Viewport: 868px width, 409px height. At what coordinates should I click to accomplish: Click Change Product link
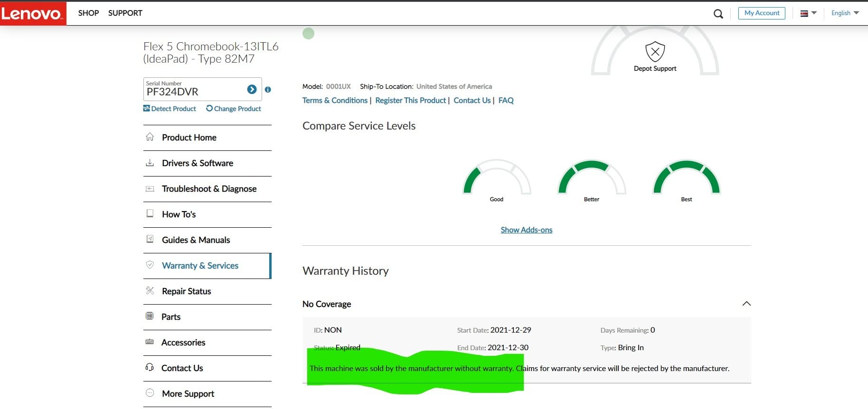click(234, 109)
